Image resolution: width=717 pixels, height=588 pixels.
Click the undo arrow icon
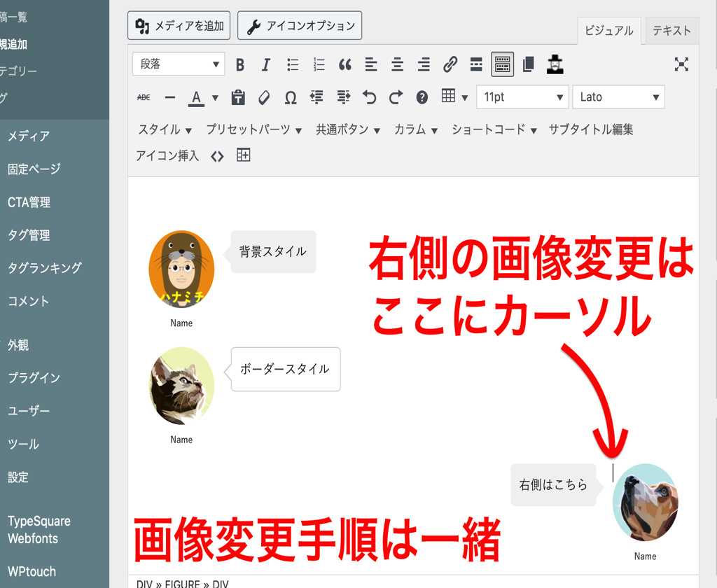(370, 97)
